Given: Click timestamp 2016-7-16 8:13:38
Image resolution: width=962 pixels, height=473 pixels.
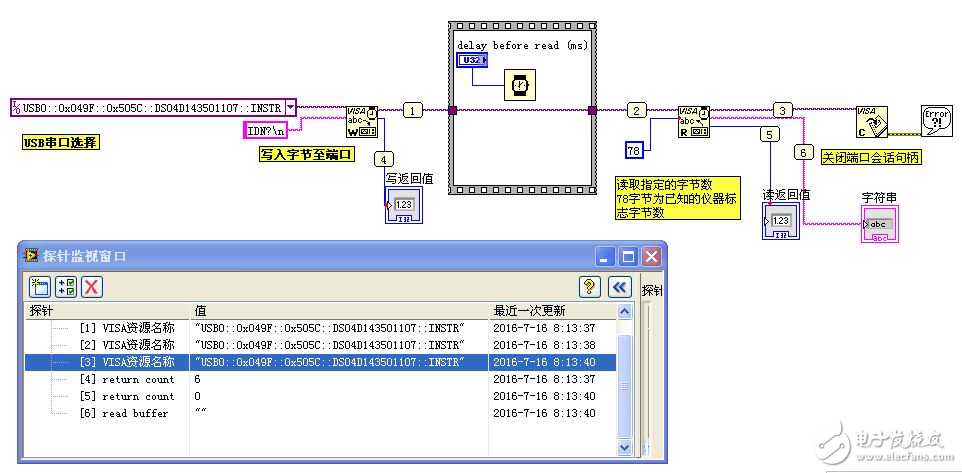Looking at the screenshot, I should 544,345.
